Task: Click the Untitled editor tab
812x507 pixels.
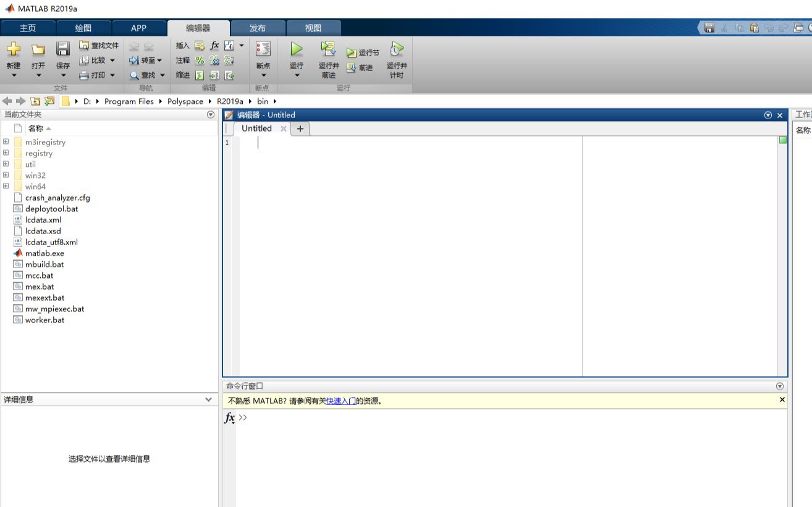Action: pyautogui.click(x=256, y=128)
